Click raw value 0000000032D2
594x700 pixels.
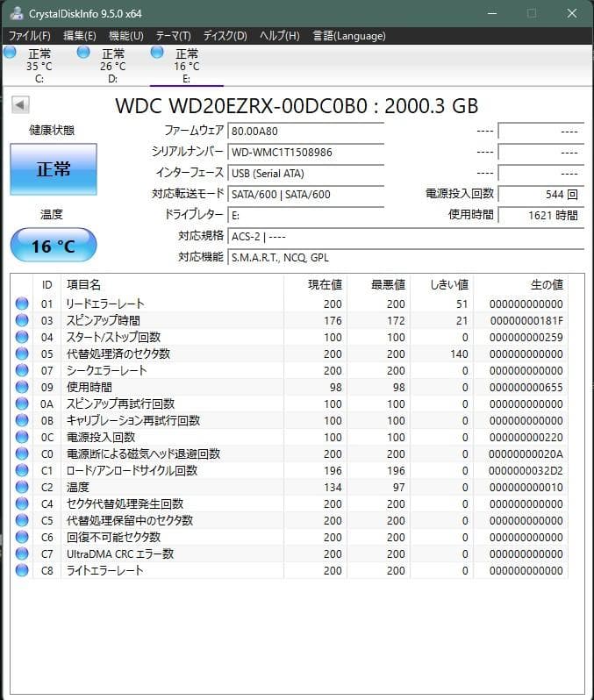(x=526, y=470)
